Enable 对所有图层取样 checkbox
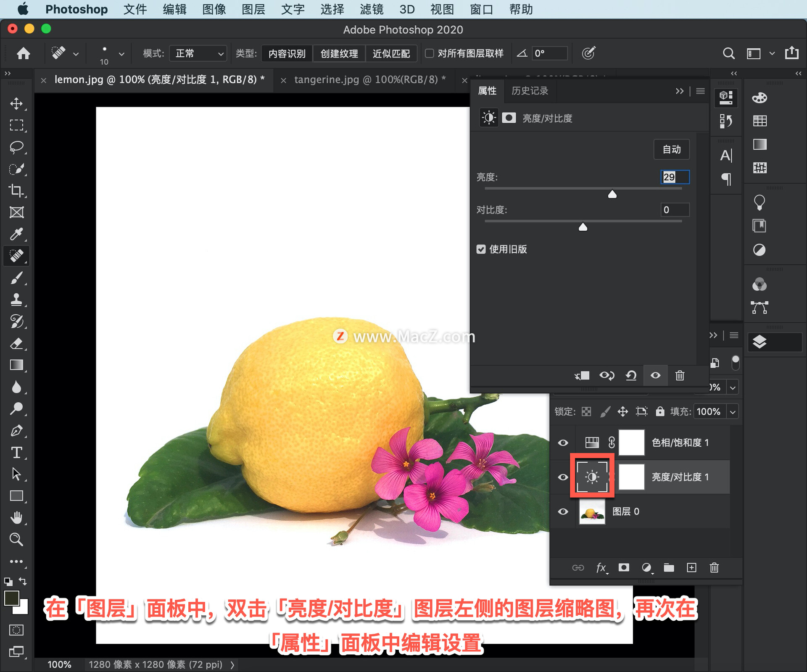 (x=430, y=53)
